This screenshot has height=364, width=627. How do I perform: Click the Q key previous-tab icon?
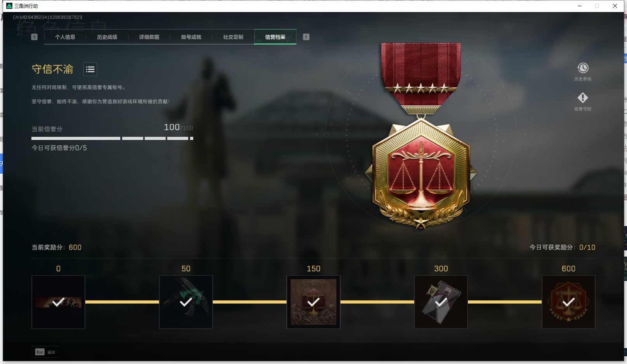pyautogui.click(x=34, y=37)
